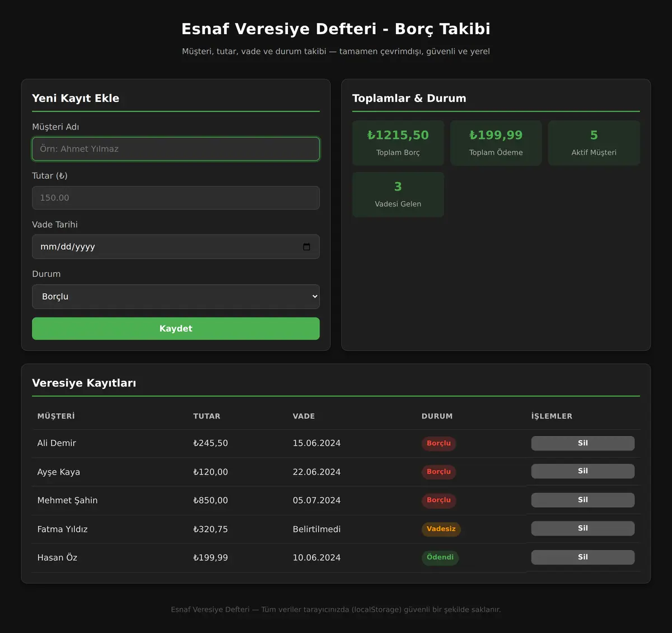Click into the Tutar amount field

(x=176, y=198)
